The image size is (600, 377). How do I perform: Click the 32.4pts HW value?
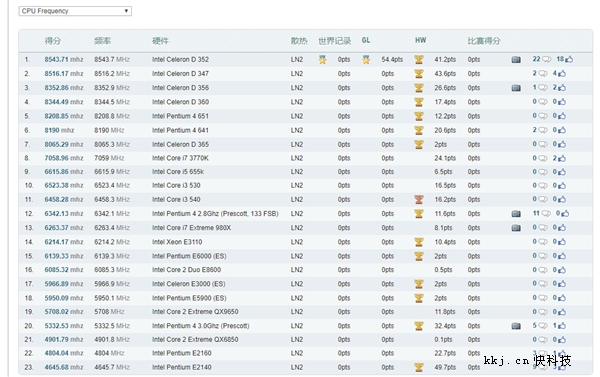point(445,326)
